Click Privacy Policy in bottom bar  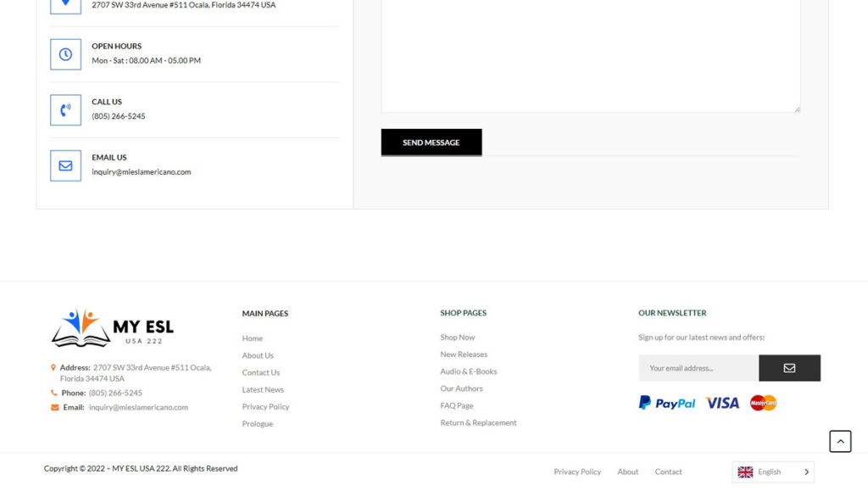577,471
